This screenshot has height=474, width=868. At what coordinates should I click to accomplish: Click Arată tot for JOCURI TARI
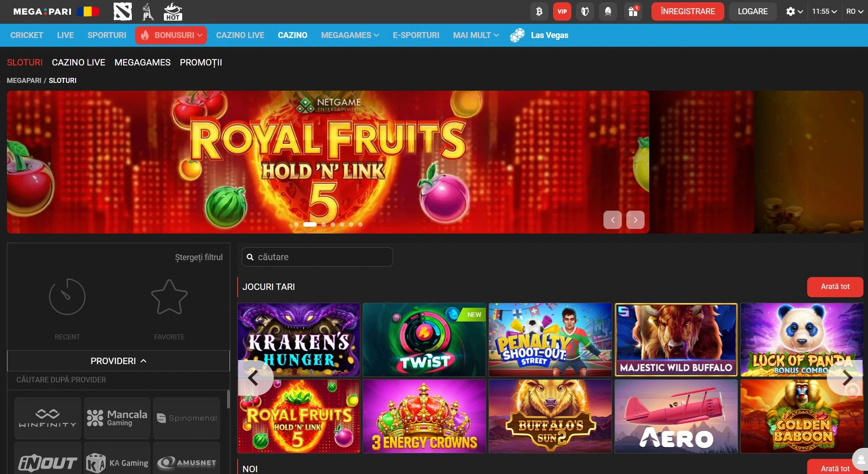click(x=835, y=287)
